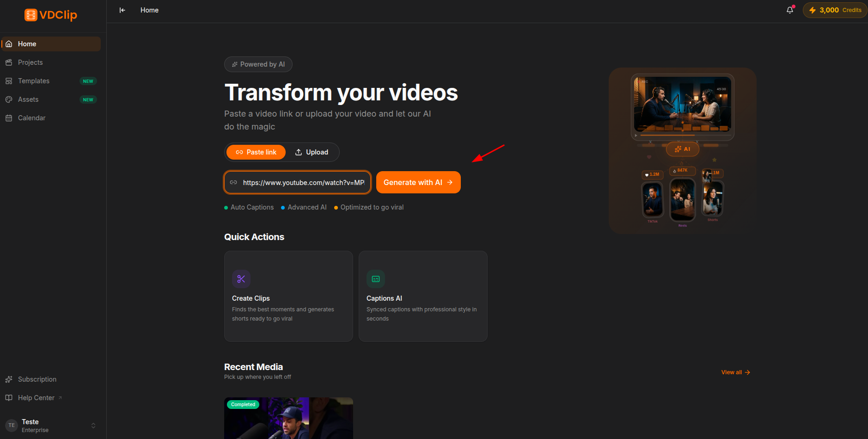Click the Completed status badge
The width and height of the screenshot is (868, 439).
[243, 405]
